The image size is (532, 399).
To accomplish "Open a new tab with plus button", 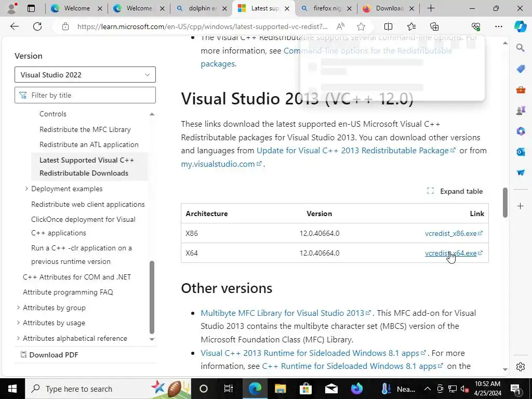I will [x=431, y=8].
